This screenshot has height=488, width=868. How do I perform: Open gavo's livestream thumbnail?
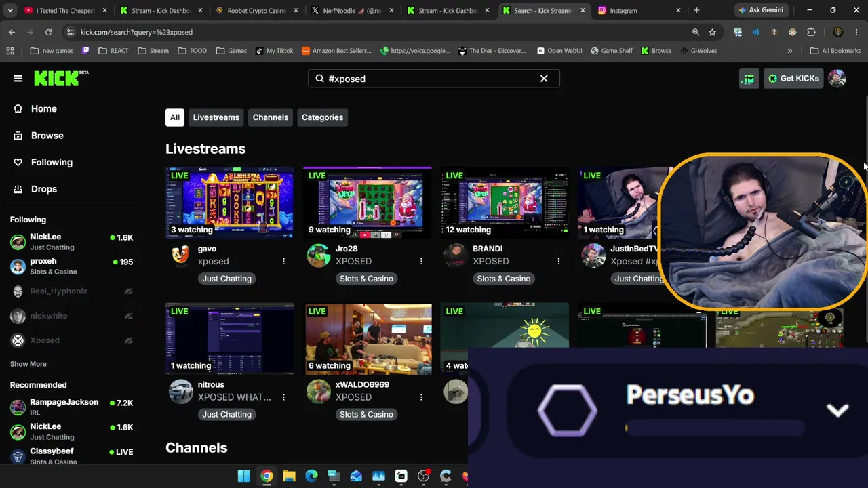(x=230, y=202)
